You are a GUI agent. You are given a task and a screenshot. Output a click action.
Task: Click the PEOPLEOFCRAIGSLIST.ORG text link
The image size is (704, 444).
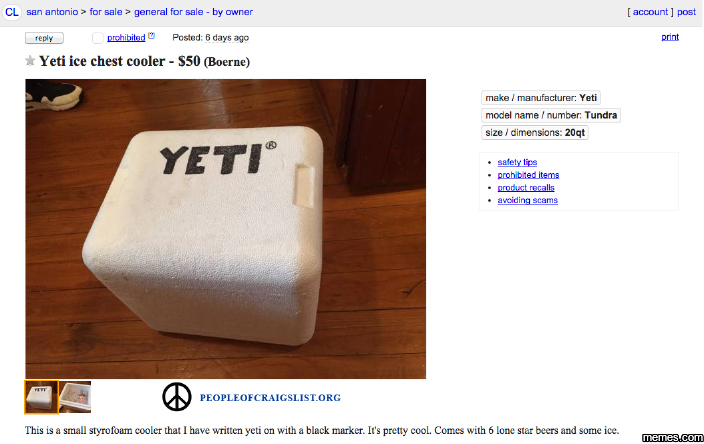270,397
